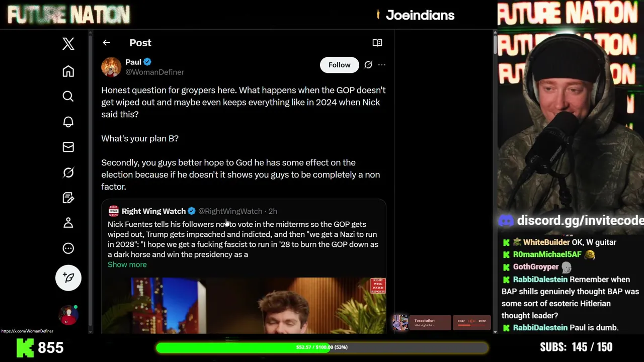Viewport: 644px width, 362px height.
Task: Click the Kick logo next to 855
Action: click(x=25, y=348)
